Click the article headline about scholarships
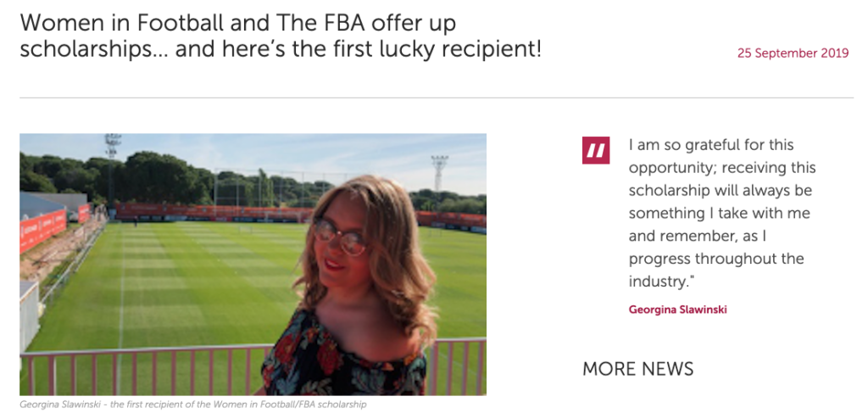 coord(280,36)
